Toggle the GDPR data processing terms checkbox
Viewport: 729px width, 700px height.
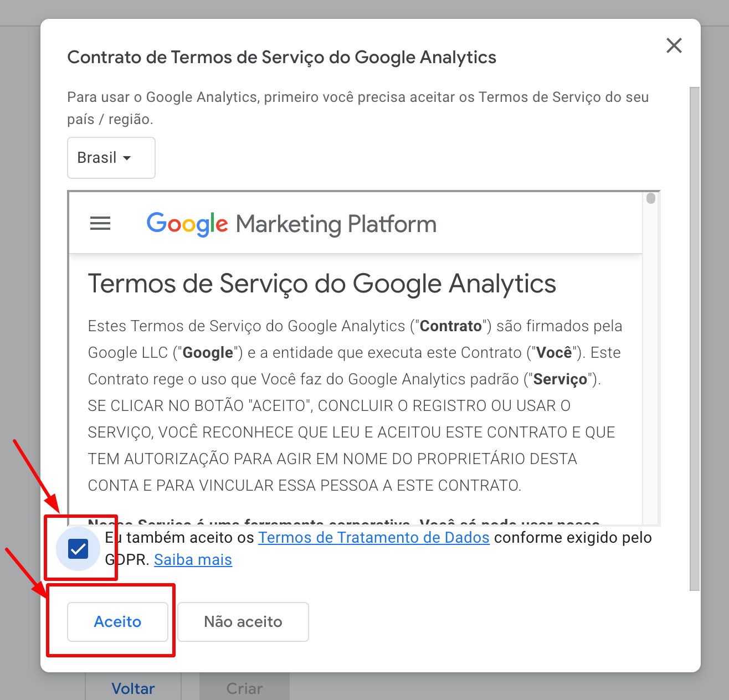(78, 549)
